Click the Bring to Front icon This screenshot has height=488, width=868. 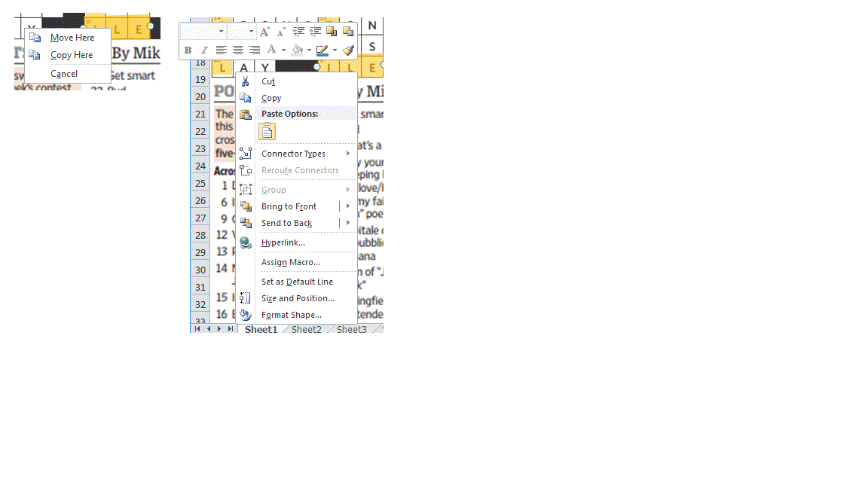click(x=245, y=206)
